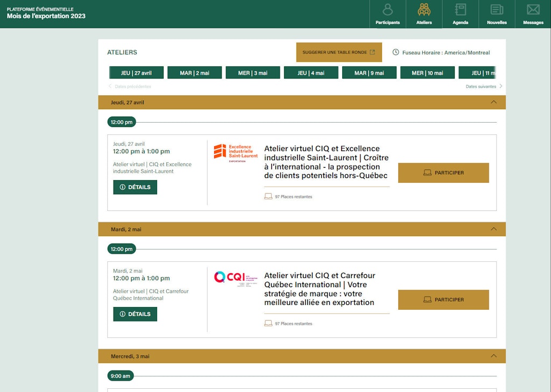The image size is (551, 392).
Task: Click the Excellence industrielle Saint-Laurent logo
Action: pos(236,152)
